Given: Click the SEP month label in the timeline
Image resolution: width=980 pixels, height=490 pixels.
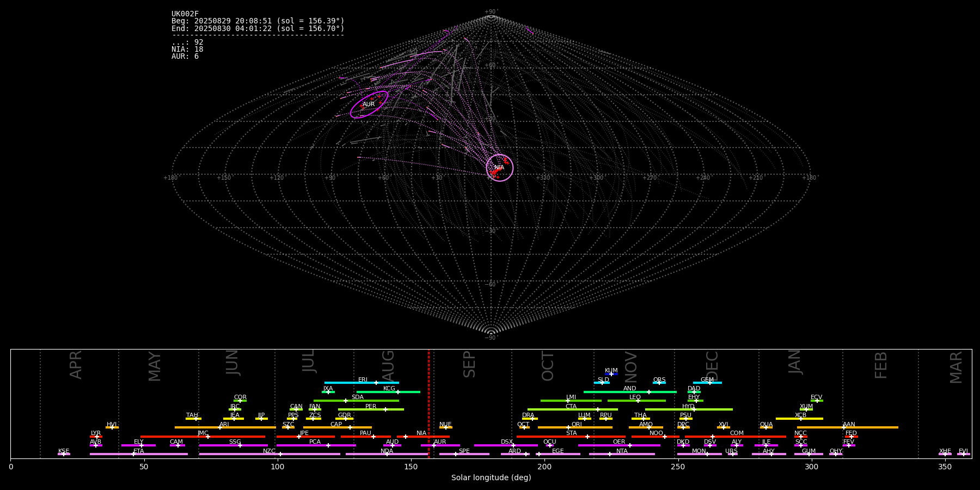Looking at the screenshot, I should 469,365.
